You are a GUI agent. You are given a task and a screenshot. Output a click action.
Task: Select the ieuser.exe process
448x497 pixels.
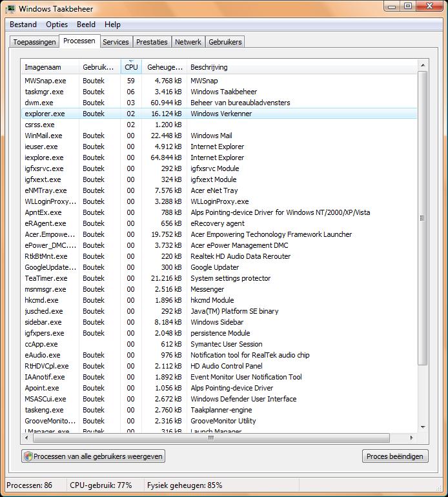[219, 147]
